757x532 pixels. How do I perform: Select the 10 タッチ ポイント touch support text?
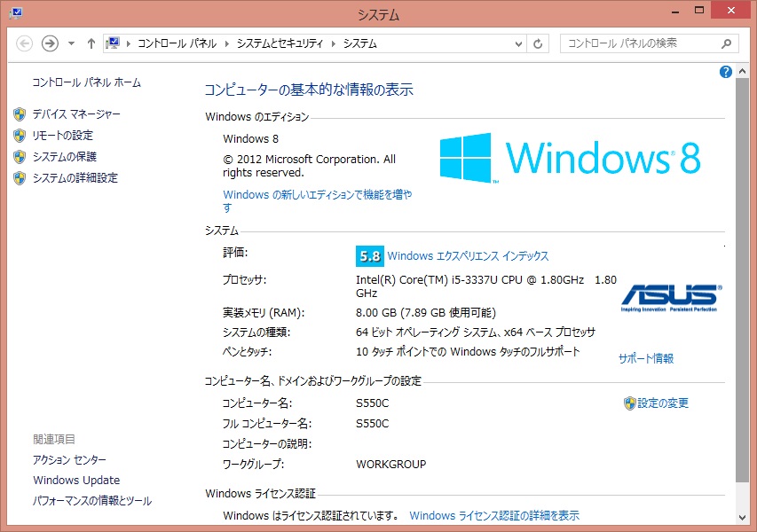point(468,352)
